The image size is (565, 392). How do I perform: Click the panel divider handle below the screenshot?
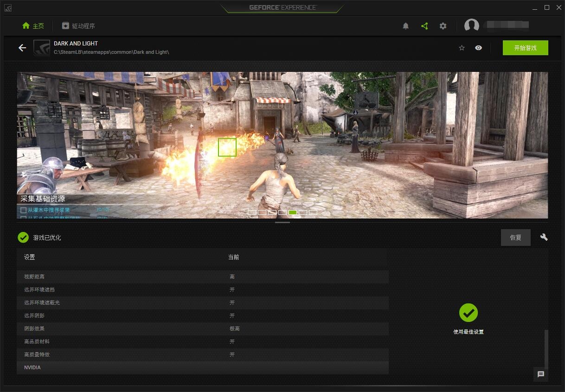point(282,222)
